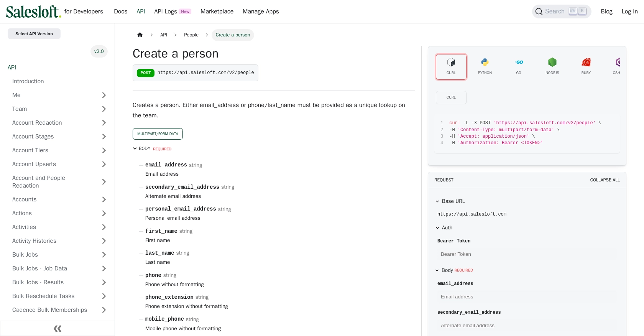Screen dimensions: 644x336
Task: Expand Account Upserts chevron
Action: pos(104,164)
